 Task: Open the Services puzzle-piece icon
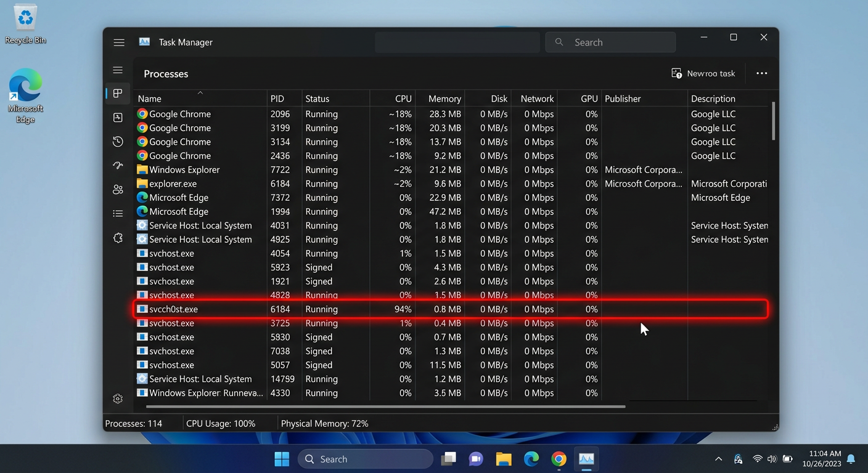118,238
